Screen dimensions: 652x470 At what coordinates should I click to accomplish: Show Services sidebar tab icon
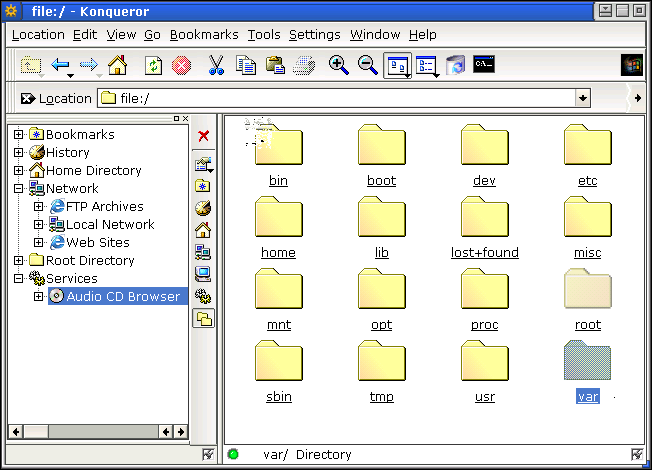coord(203,296)
